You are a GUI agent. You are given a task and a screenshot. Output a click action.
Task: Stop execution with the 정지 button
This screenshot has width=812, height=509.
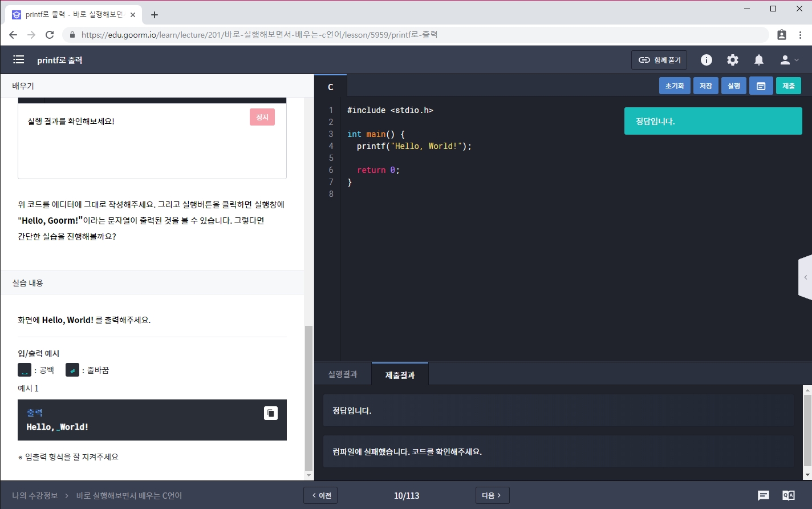coord(262,117)
